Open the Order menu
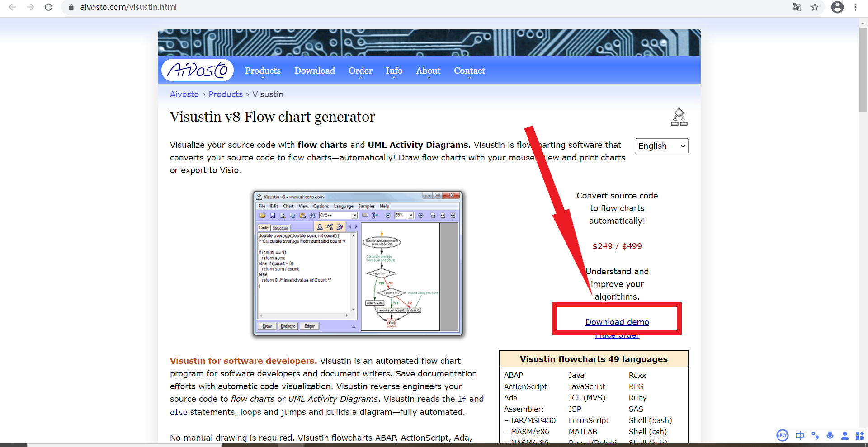This screenshot has height=447, width=868. click(x=360, y=71)
